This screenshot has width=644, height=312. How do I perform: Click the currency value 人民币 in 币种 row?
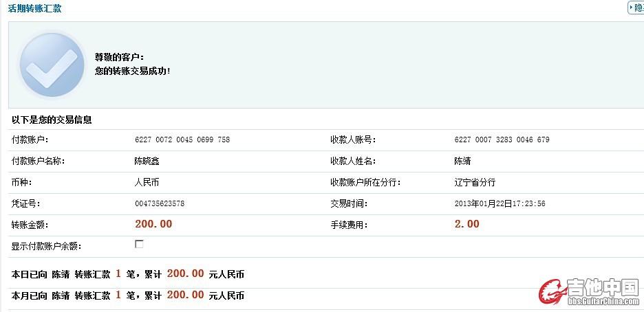point(147,183)
